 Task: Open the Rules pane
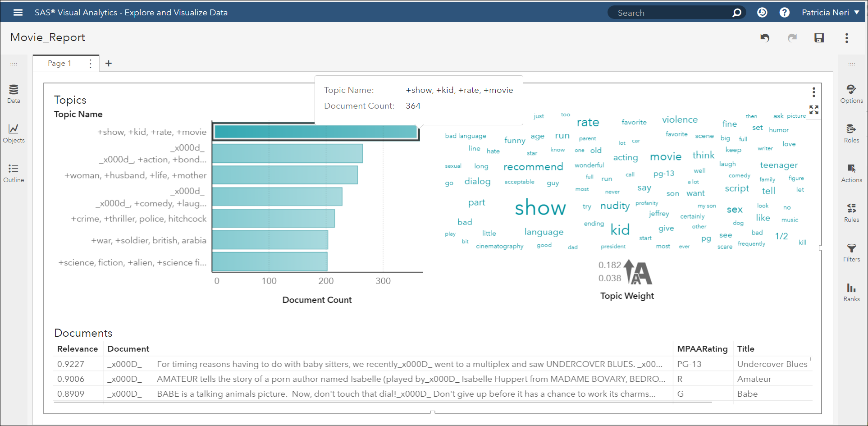(851, 213)
